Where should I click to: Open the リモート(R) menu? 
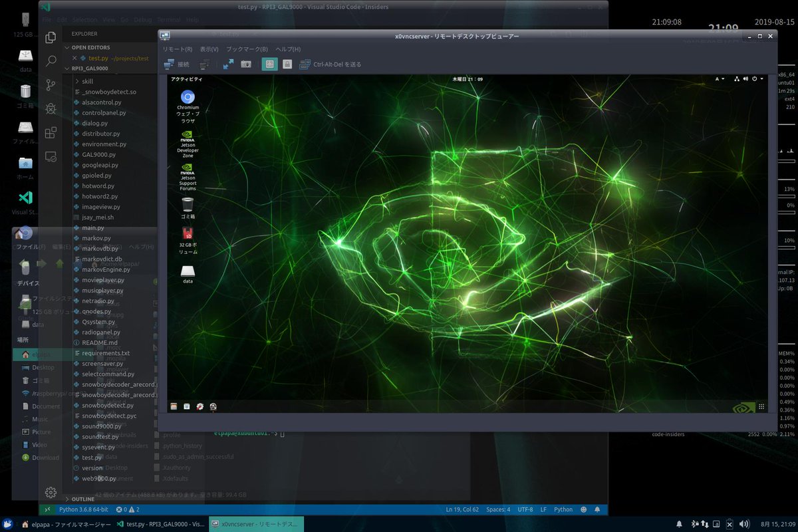point(178,49)
